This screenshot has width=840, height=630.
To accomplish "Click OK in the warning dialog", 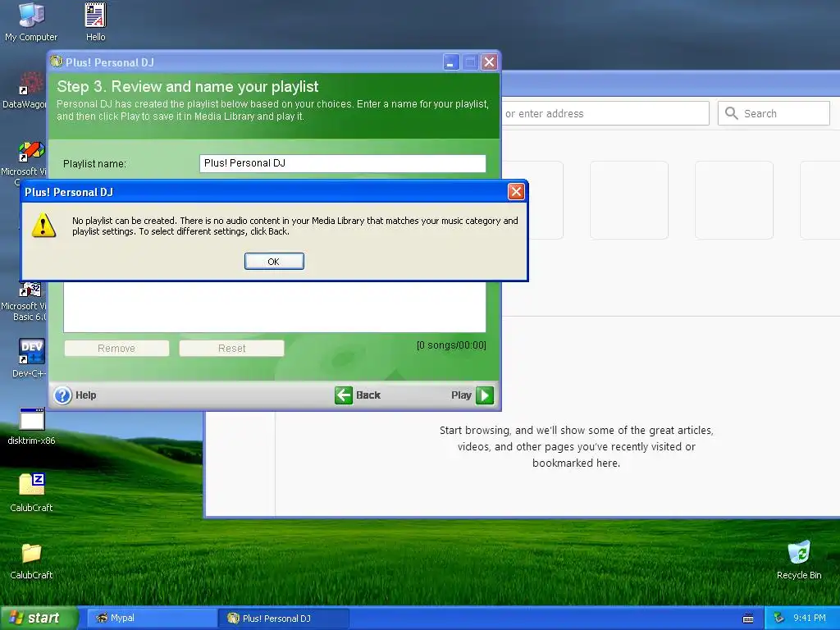I will 274,261.
